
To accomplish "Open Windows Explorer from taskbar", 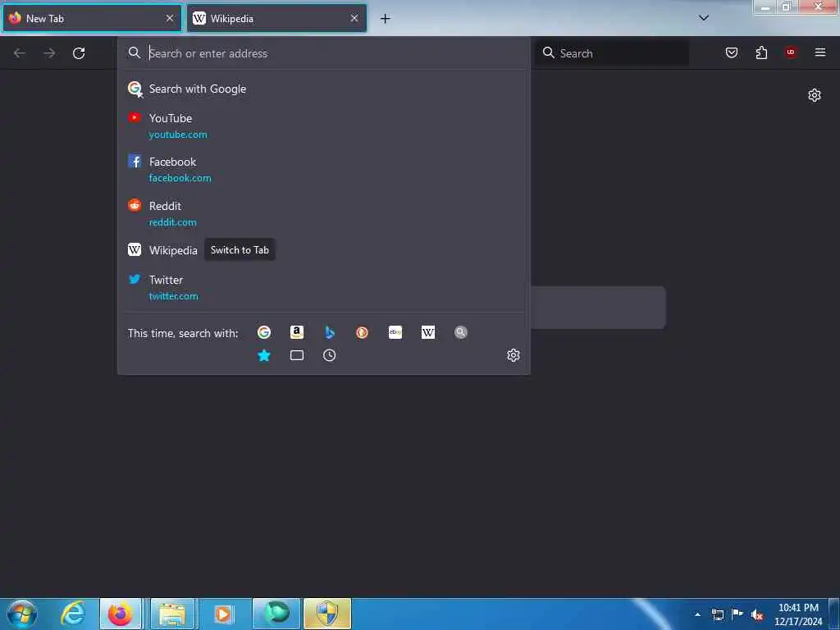I will 172,614.
